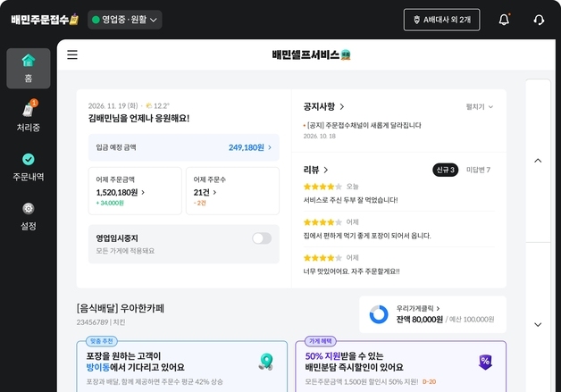The width and height of the screenshot is (561, 392).
Task: Click the -2건 change value
Action: (x=199, y=203)
